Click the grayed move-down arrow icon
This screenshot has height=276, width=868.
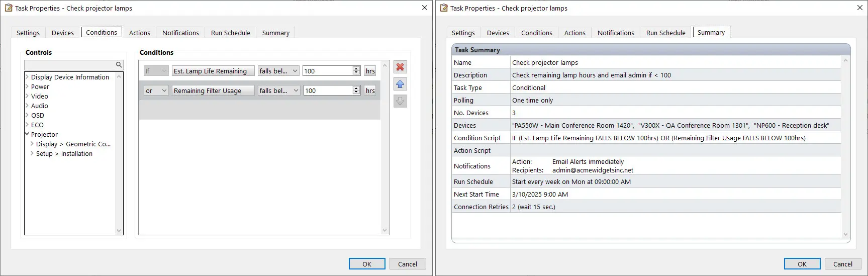[400, 101]
